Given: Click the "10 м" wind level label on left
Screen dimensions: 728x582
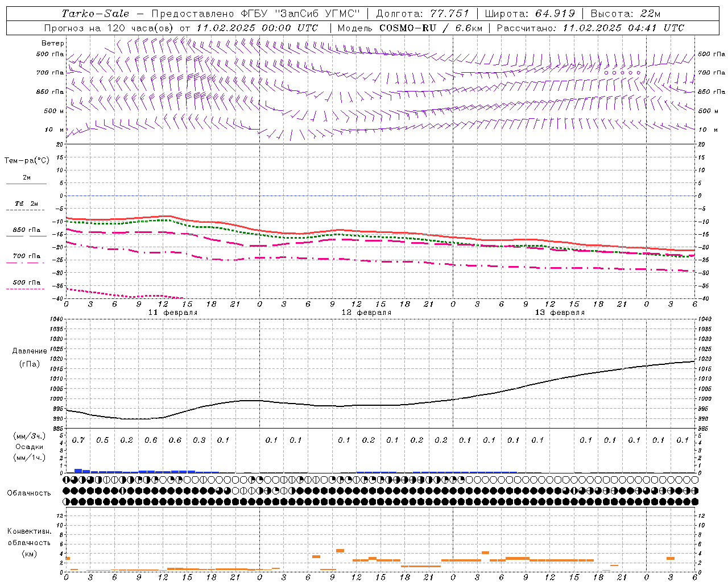Looking at the screenshot, I should pos(54,130).
